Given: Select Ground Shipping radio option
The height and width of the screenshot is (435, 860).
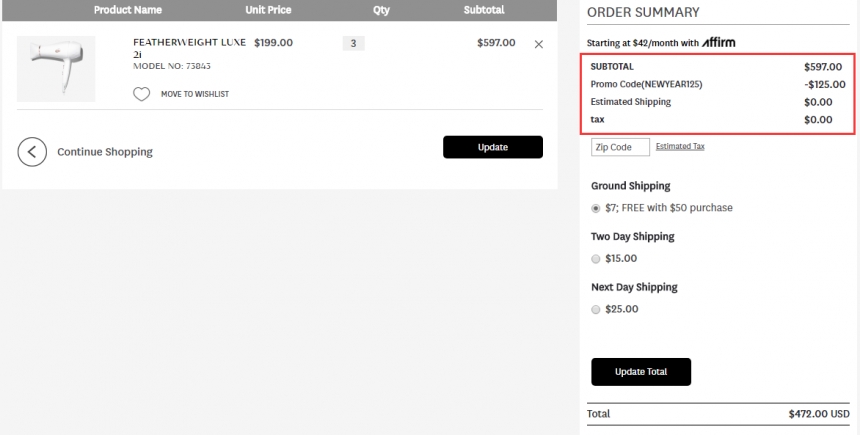Looking at the screenshot, I should click(x=596, y=208).
